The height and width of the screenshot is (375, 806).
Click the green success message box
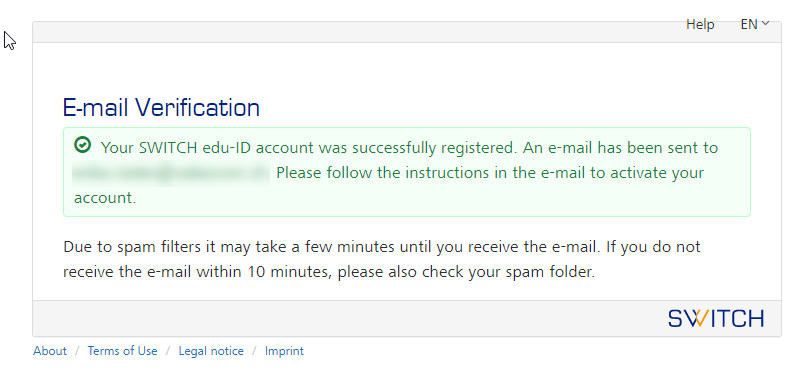(407, 172)
